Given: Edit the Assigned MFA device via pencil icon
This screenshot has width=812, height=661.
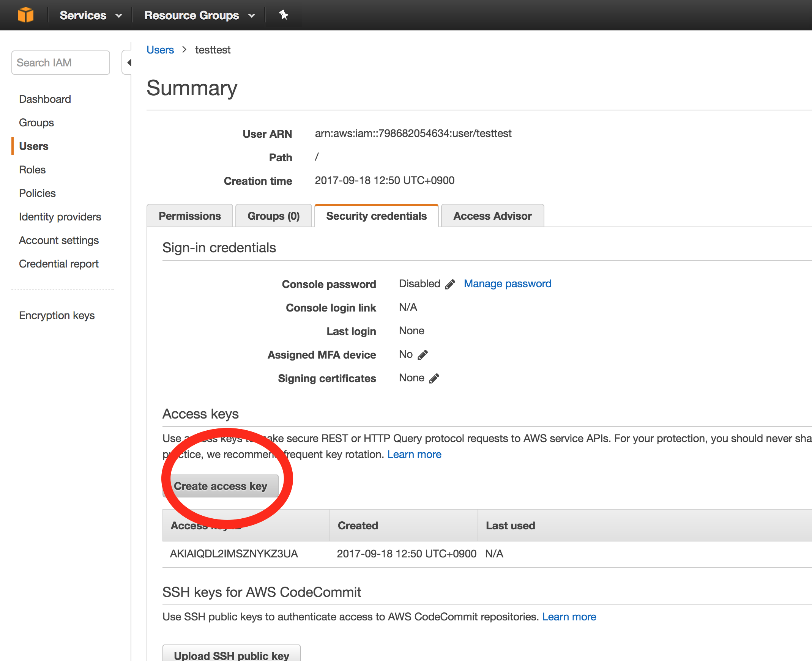Looking at the screenshot, I should click(423, 354).
